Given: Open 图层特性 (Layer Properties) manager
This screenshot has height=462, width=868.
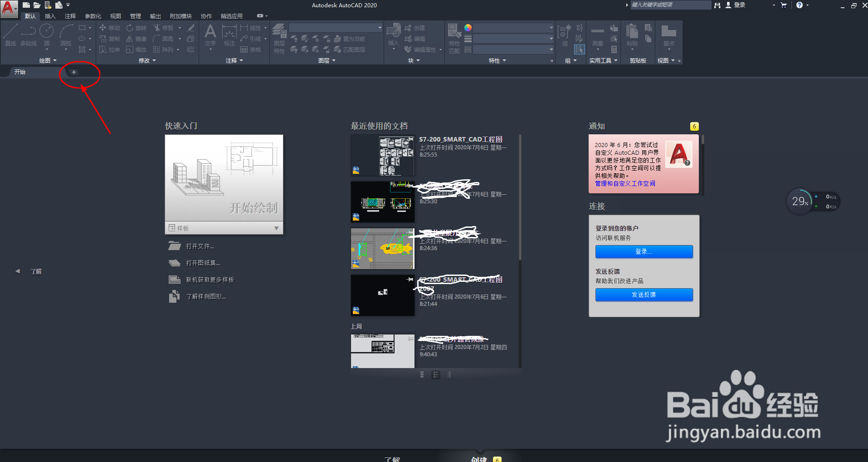Looking at the screenshot, I should (279, 38).
